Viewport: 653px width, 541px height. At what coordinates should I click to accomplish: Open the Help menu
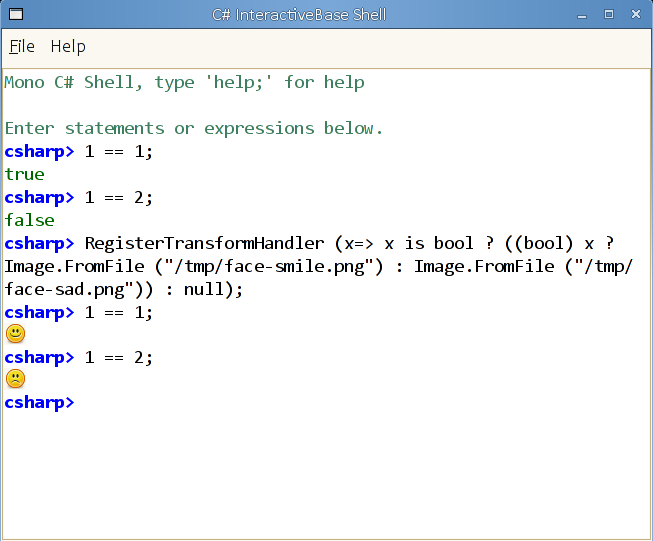[x=68, y=46]
